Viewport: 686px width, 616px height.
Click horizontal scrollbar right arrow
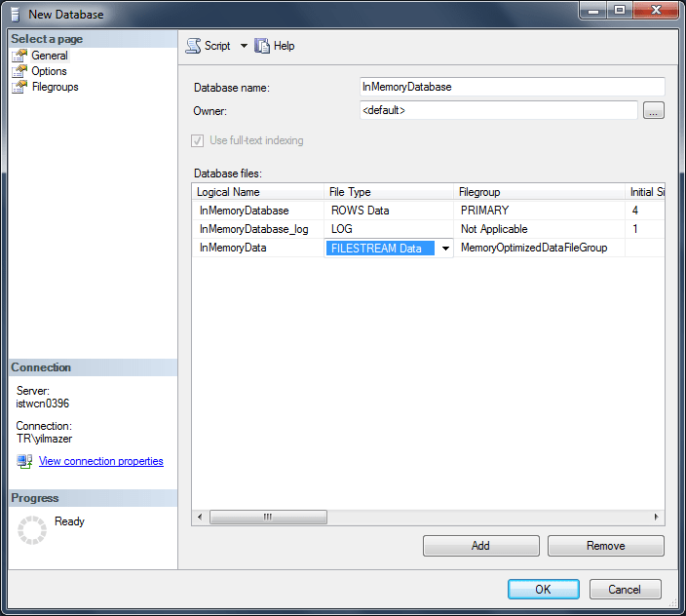(x=656, y=517)
